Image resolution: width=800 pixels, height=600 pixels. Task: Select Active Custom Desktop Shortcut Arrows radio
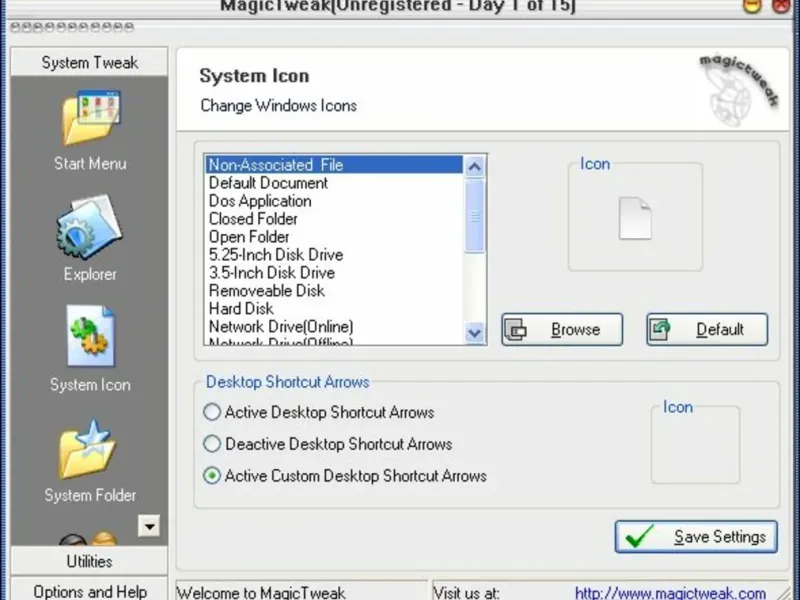(212, 476)
